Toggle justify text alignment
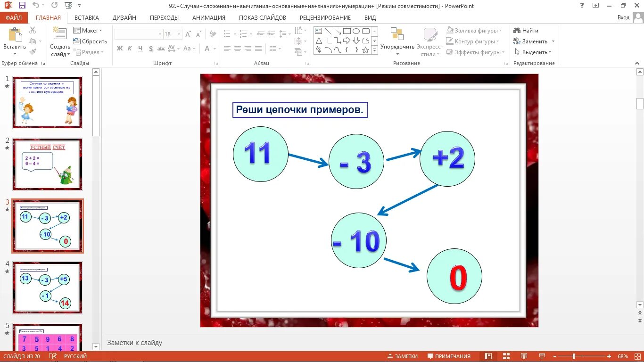Viewport: 644px width, 362px height. coord(258,49)
